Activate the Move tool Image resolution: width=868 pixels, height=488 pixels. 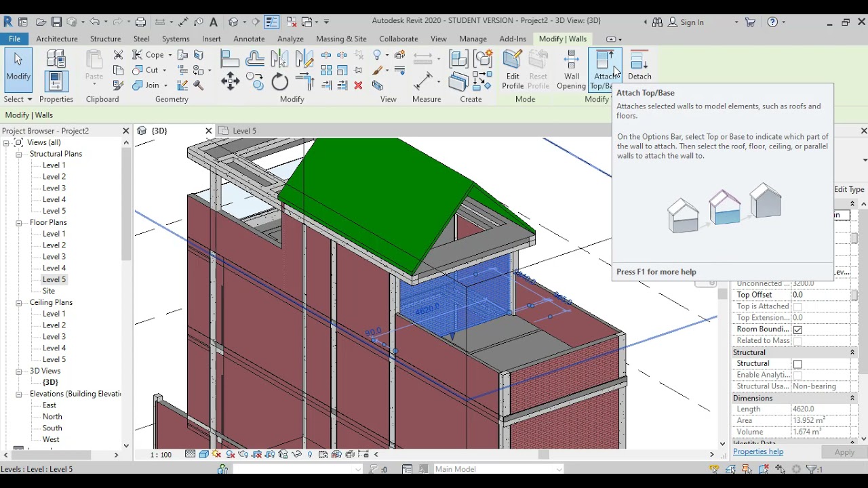pyautogui.click(x=230, y=82)
